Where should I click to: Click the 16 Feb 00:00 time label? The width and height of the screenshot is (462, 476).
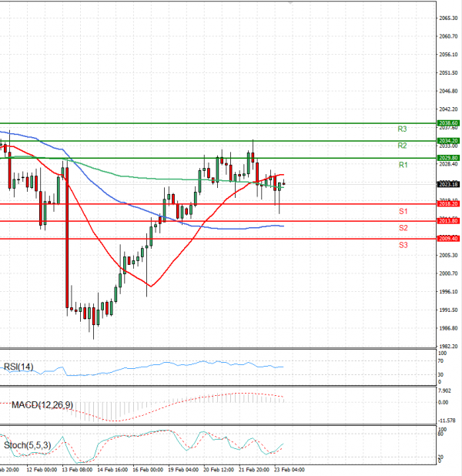click(148, 470)
